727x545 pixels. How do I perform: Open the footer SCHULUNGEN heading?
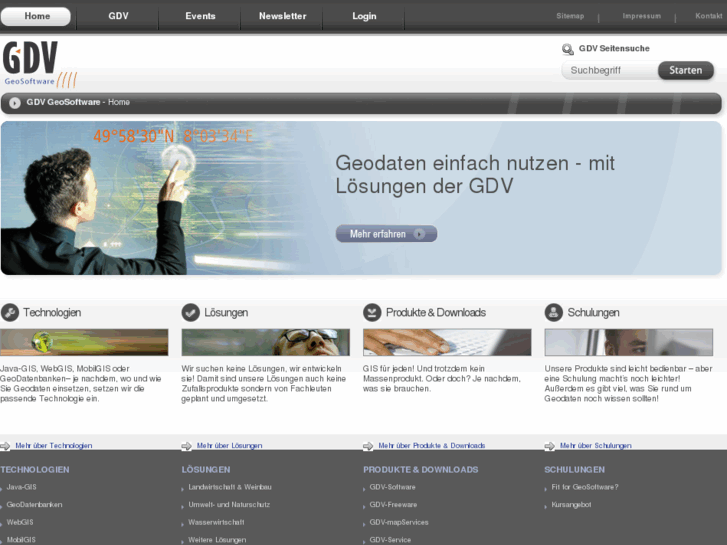coord(574,469)
